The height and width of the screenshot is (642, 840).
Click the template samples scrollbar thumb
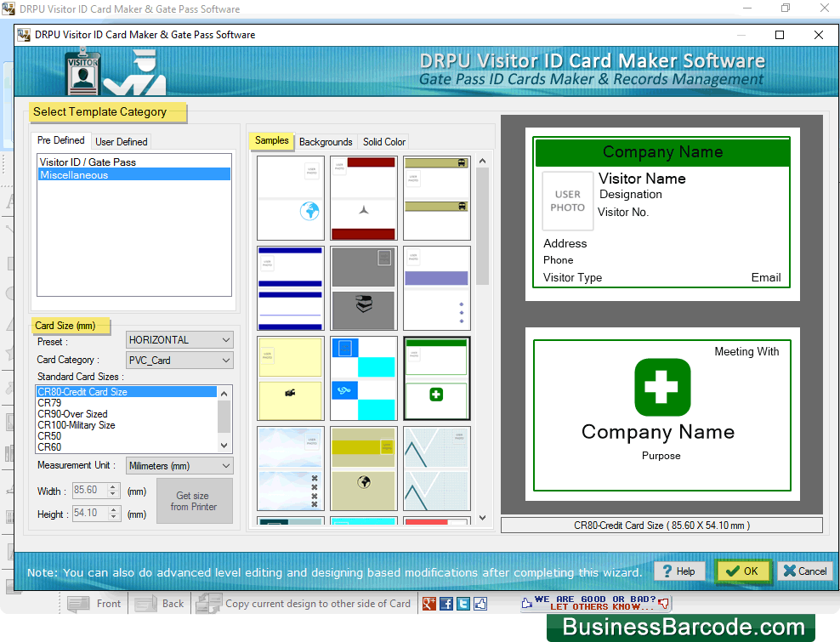[x=482, y=226]
